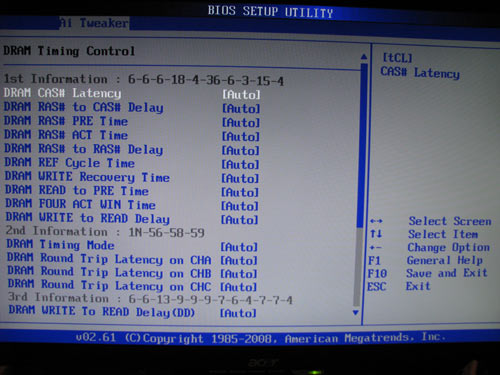This screenshot has width=500, height=375.
Task: Select DRAM Round Trip Latency on CHA label
Action: point(109,259)
